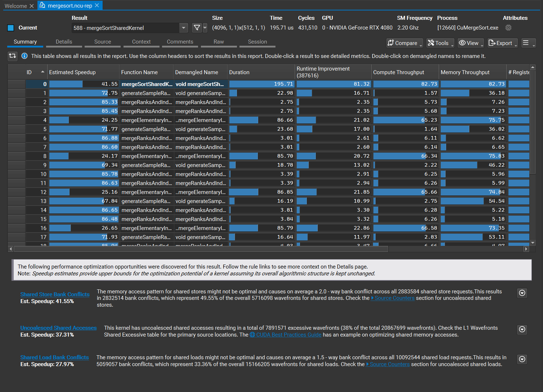Expand the Shared Store Bank Conflicts rule details

click(522, 293)
